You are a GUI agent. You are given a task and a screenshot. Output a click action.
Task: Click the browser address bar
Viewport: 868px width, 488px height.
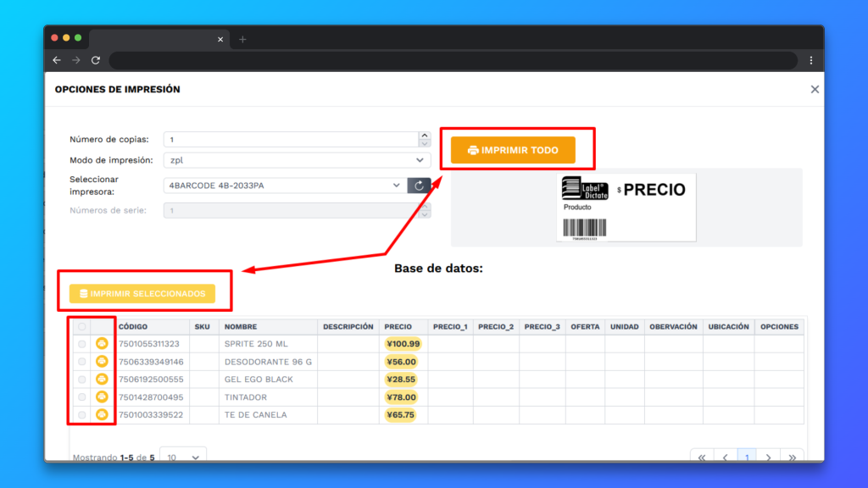pos(453,60)
